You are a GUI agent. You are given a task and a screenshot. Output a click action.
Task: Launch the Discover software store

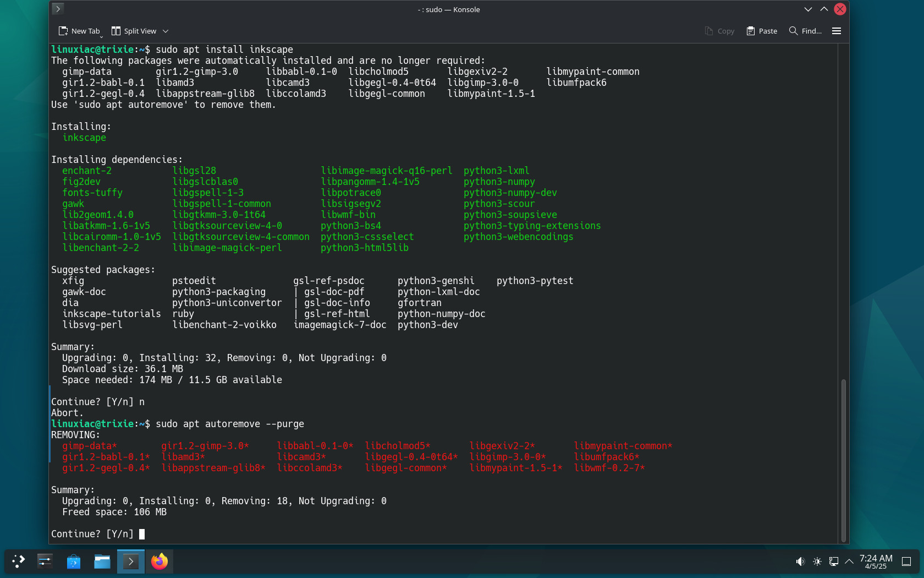pyautogui.click(x=74, y=561)
